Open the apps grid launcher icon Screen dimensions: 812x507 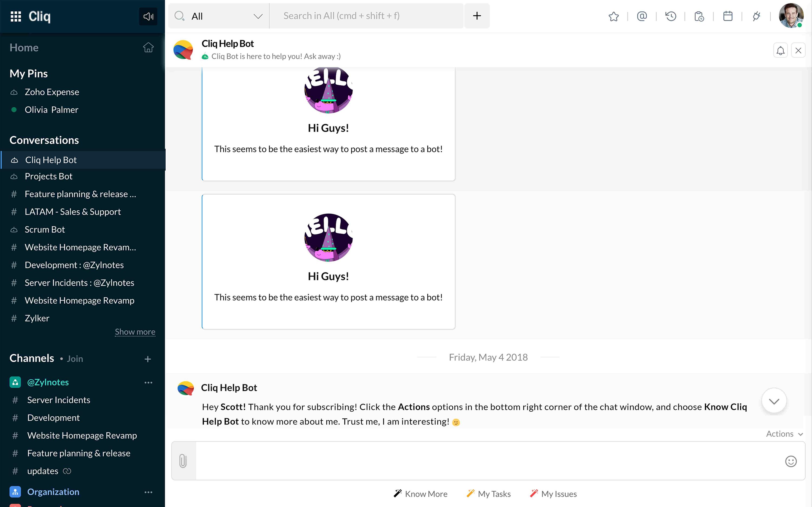(x=16, y=16)
